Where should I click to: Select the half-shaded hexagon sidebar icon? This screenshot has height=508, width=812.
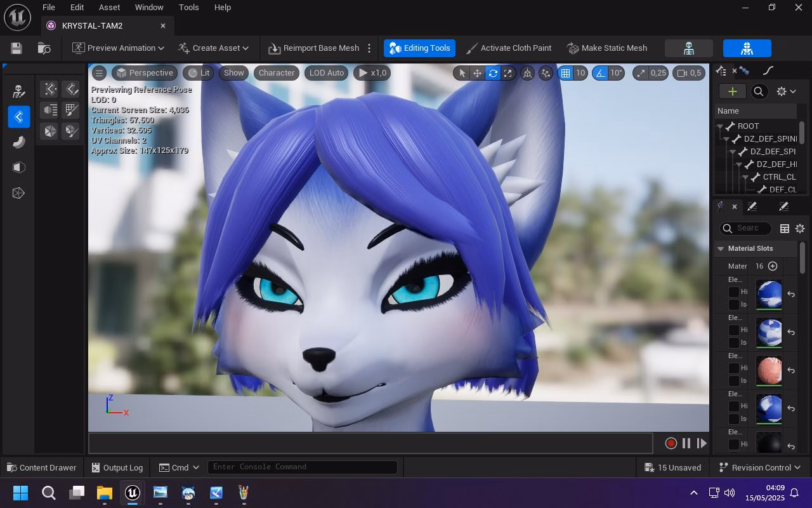(18, 168)
